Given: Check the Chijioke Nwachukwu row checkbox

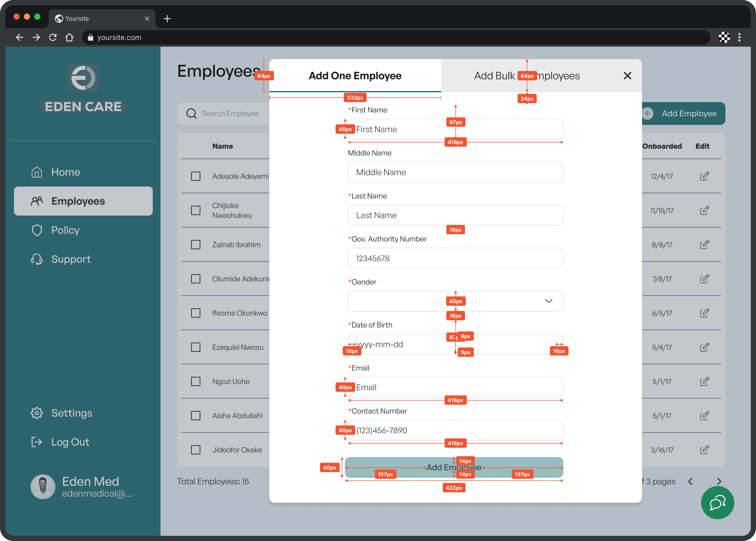Looking at the screenshot, I should tap(196, 211).
